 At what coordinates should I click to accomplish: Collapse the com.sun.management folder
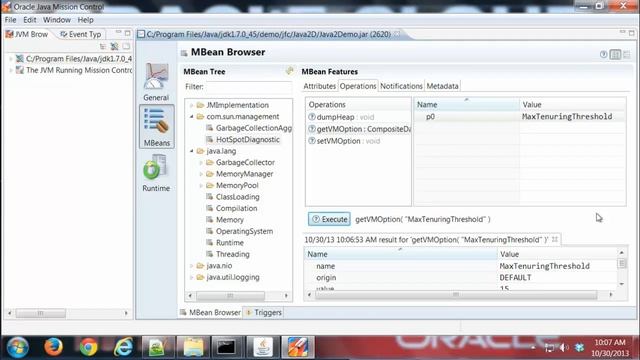(x=191, y=117)
